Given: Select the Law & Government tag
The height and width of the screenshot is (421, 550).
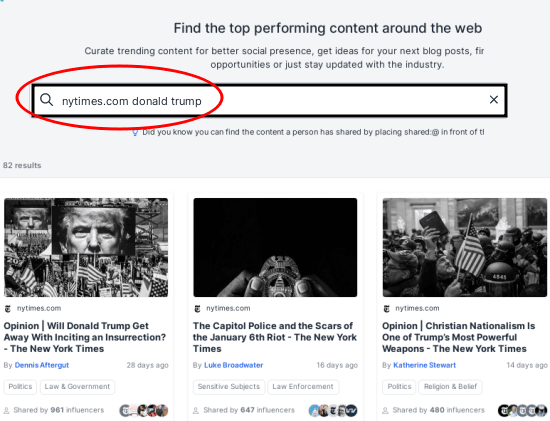Looking at the screenshot, I should tap(78, 387).
